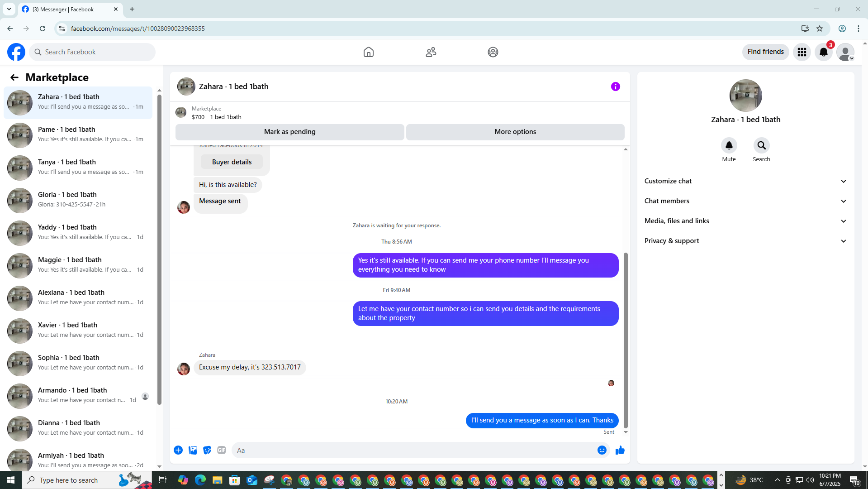Show hidden system tray icons

pyautogui.click(x=777, y=480)
